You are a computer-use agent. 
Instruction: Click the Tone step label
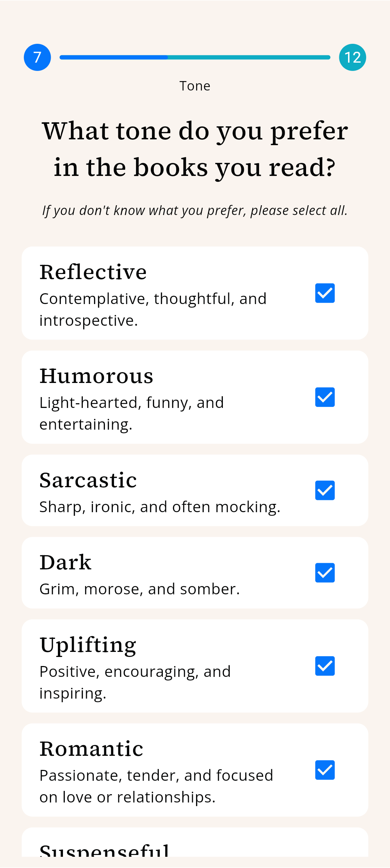point(195,86)
